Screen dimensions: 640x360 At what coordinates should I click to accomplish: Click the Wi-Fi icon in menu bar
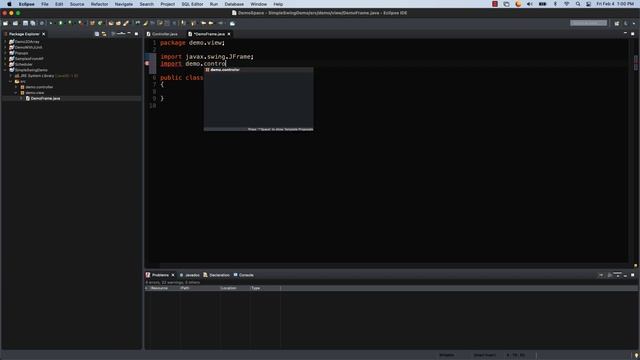pyautogui.click(x=566, y=4)
